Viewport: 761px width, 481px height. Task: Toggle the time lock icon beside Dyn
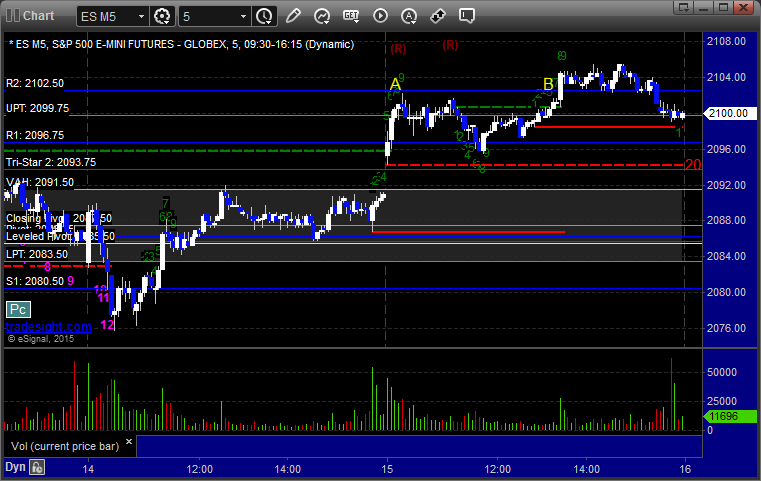point(37,467)
